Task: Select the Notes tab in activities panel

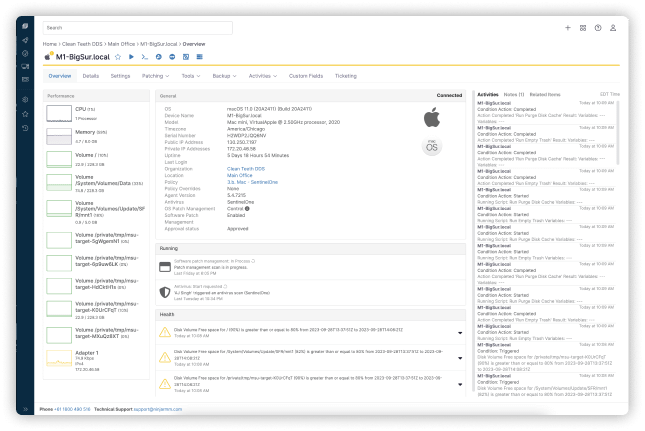Action: tap(513, 94)
